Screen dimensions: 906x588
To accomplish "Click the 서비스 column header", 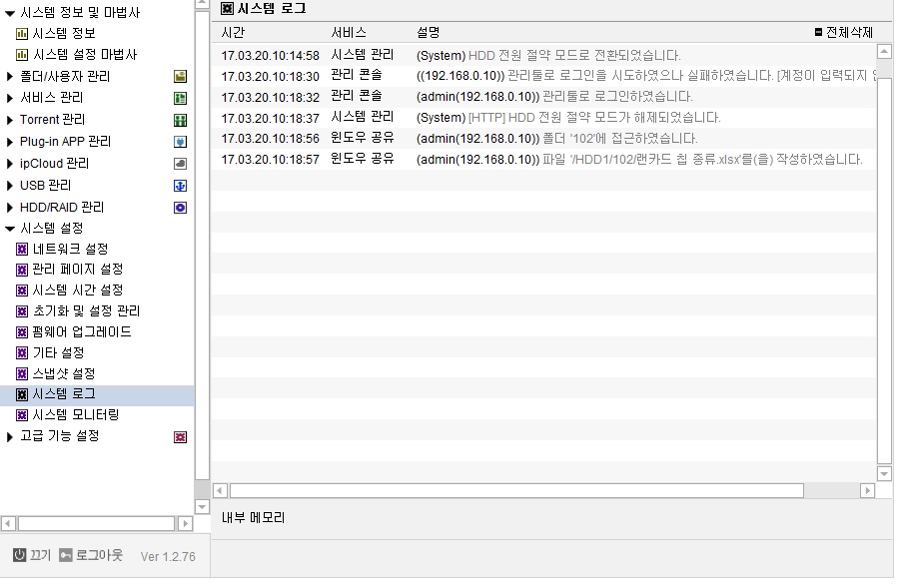I will coord(349,32).
